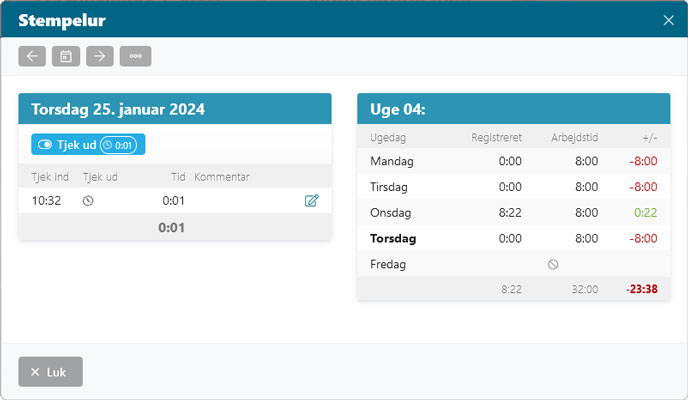
Task: Edit the 10:32 check-in entry
Action: (x=311, y=201)
